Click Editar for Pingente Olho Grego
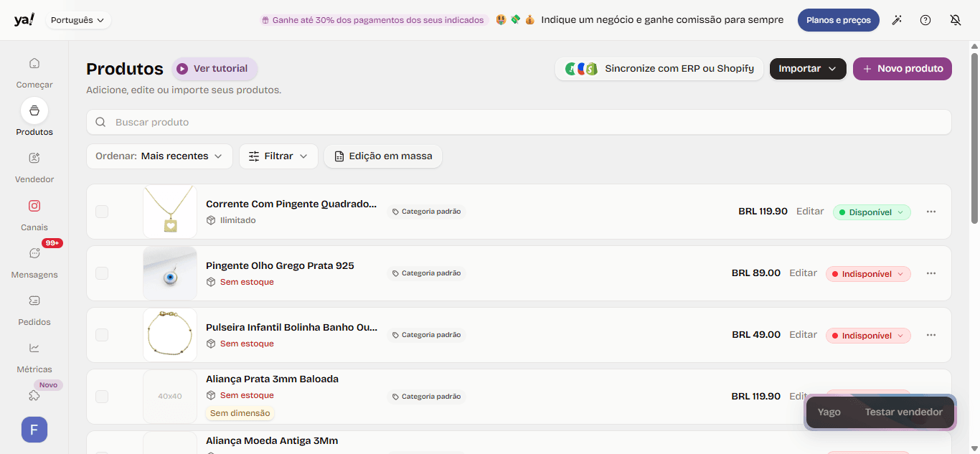Screen dimensions: 980x454 pos(804,273)
